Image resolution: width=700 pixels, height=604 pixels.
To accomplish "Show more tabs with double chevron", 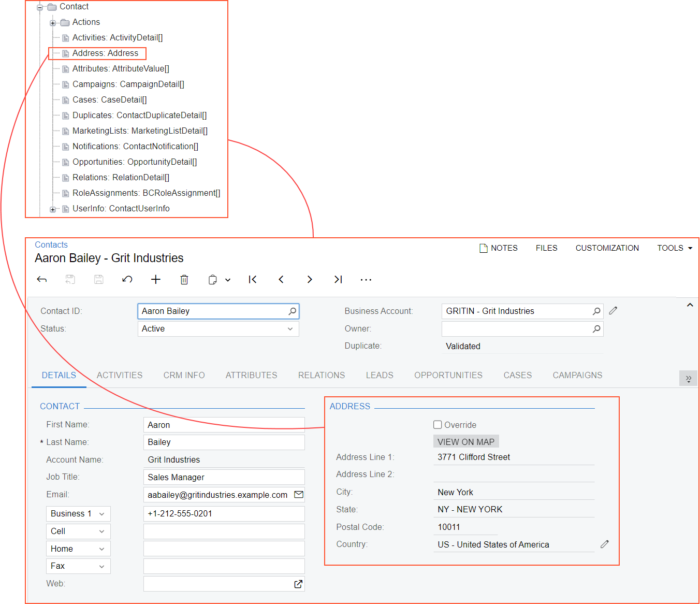I will [688, 378].
